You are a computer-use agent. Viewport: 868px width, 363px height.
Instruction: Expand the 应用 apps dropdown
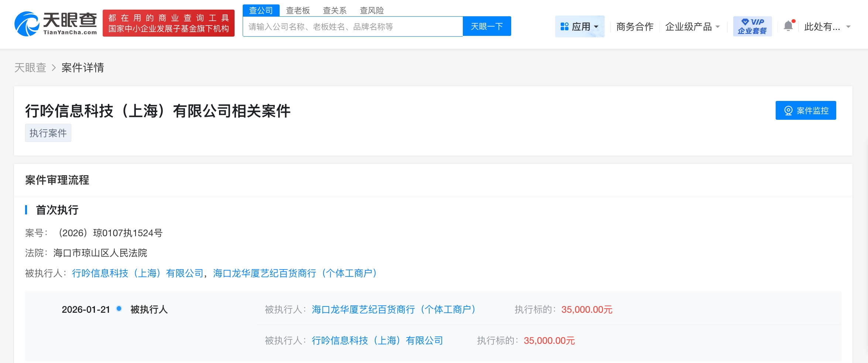[580, 27]
